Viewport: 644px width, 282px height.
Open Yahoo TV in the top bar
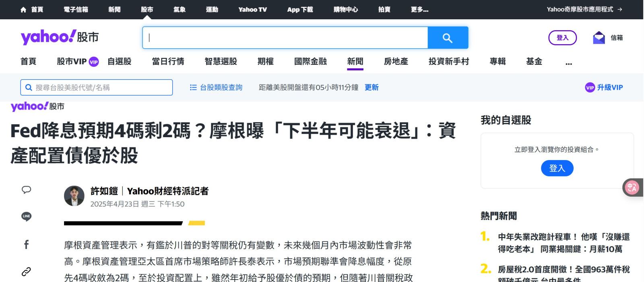pyautogui.click(x=253, y=10)
